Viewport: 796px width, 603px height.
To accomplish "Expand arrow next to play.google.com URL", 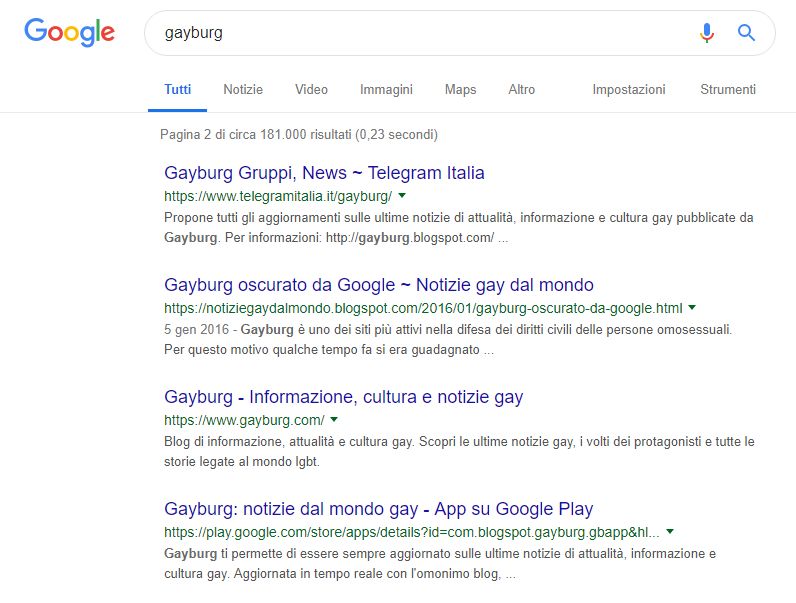I will [670, 531].
